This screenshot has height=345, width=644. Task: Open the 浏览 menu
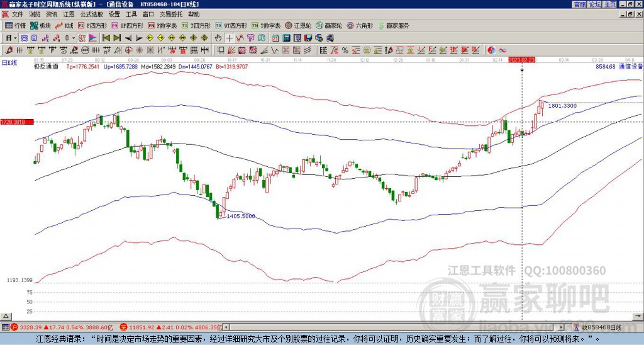click(35, 14)
